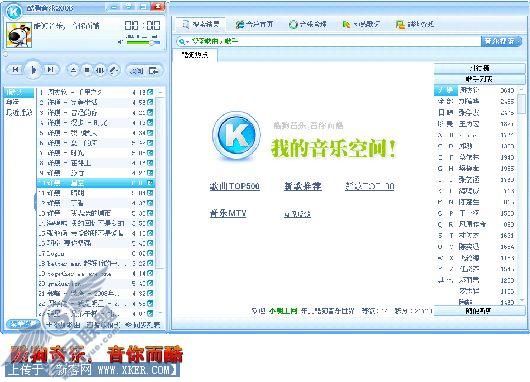Open the equalizer bars icon
Screen dimensions: 530x382
(x=100, y=70)
